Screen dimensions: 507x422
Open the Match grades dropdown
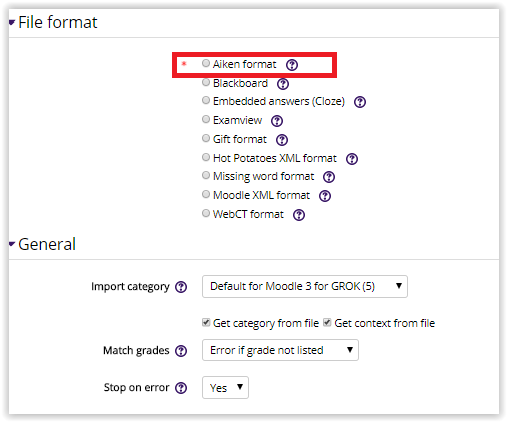pos(280,350)
